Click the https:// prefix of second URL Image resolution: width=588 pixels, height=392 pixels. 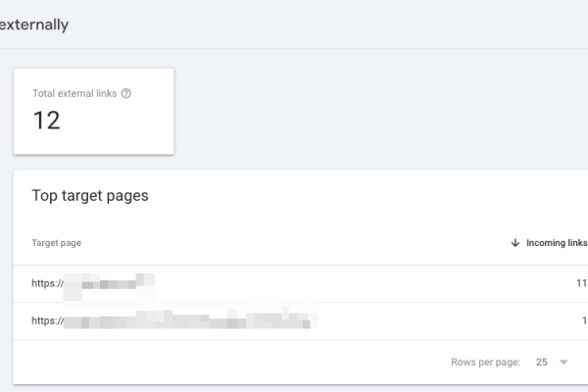coord(47,320)
